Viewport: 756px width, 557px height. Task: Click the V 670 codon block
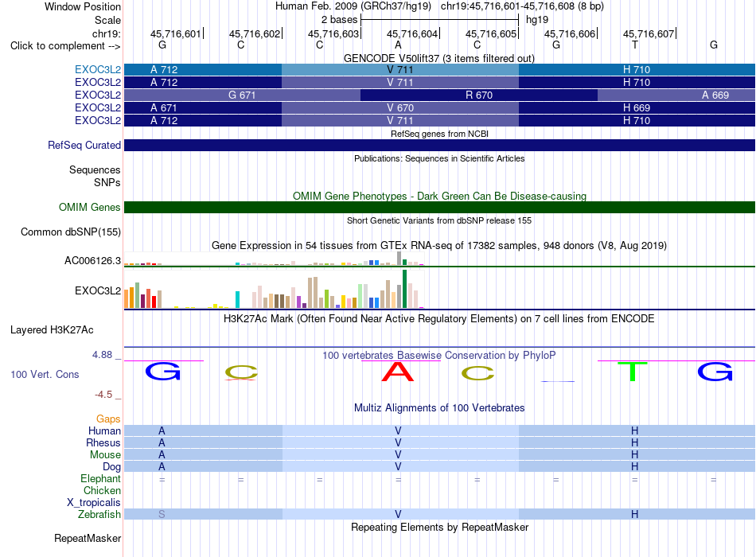point(400,107)
